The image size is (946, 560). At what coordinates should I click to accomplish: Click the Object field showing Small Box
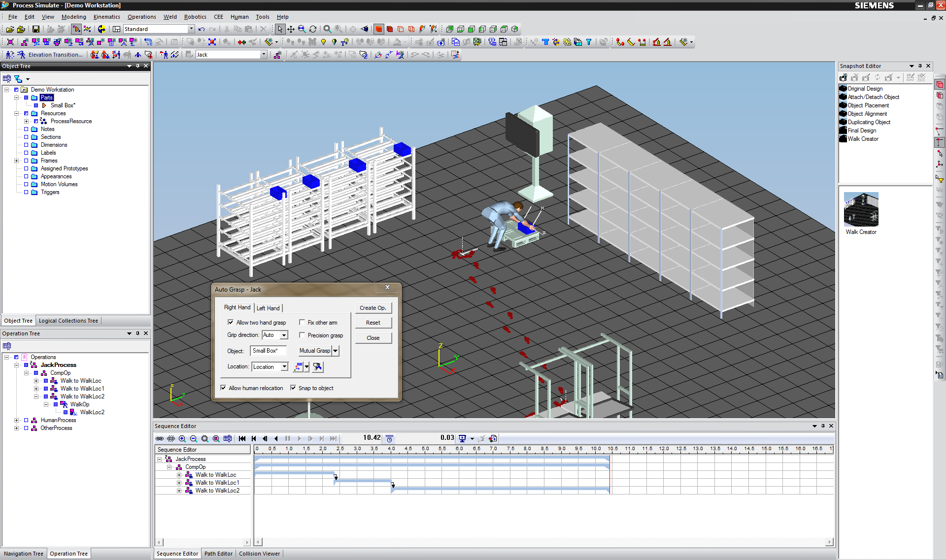coord(268,351)
